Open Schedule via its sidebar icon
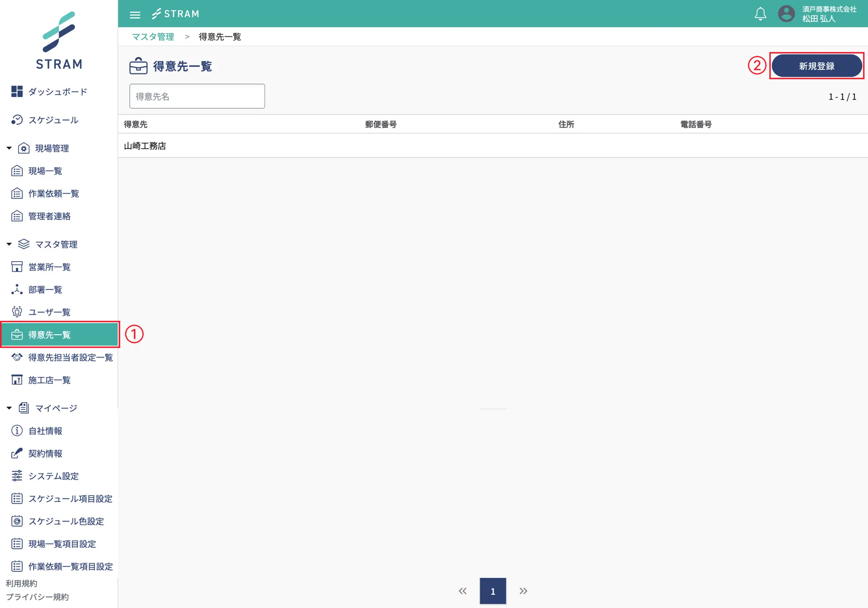Viewport: 868px width, 608px height. tap(17, 120)
